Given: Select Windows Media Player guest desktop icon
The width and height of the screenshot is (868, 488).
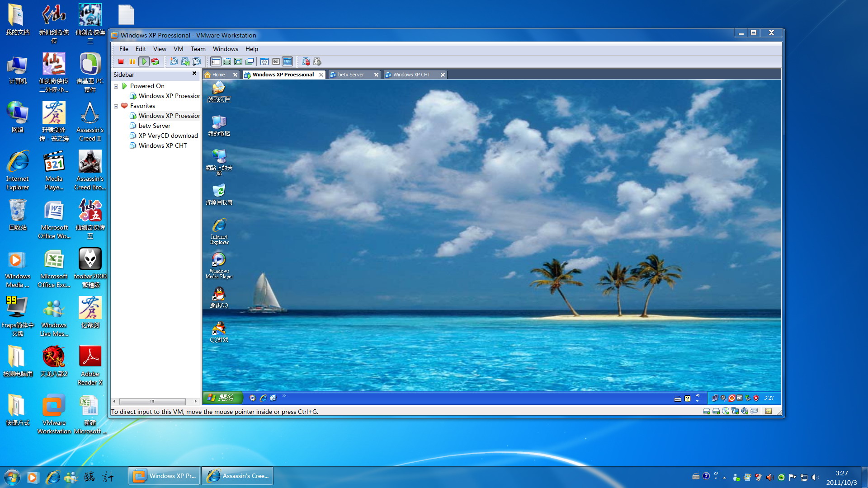Looking at the screenshot, I should (x=219, y=266).
